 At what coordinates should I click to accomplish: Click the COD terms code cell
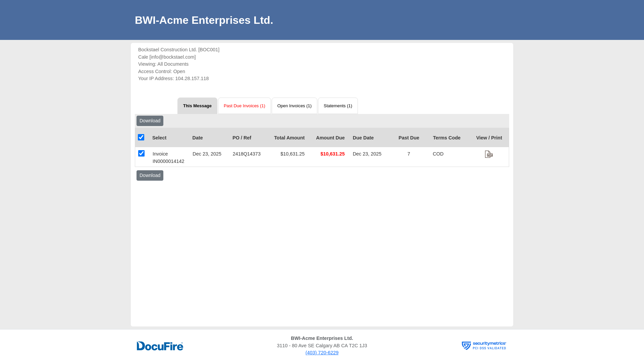[438, 154]
